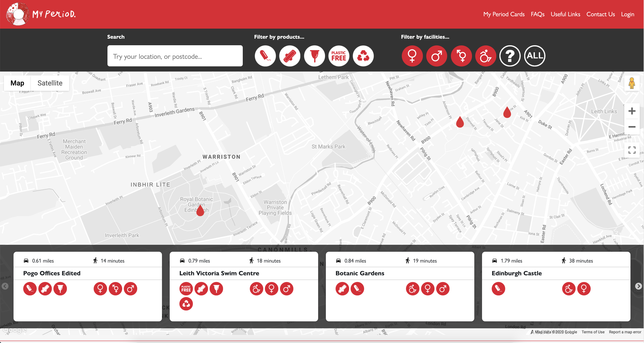644x343 pixels.
Task: Click pad icon on Leith Victoria card
Action: point(201,289)
